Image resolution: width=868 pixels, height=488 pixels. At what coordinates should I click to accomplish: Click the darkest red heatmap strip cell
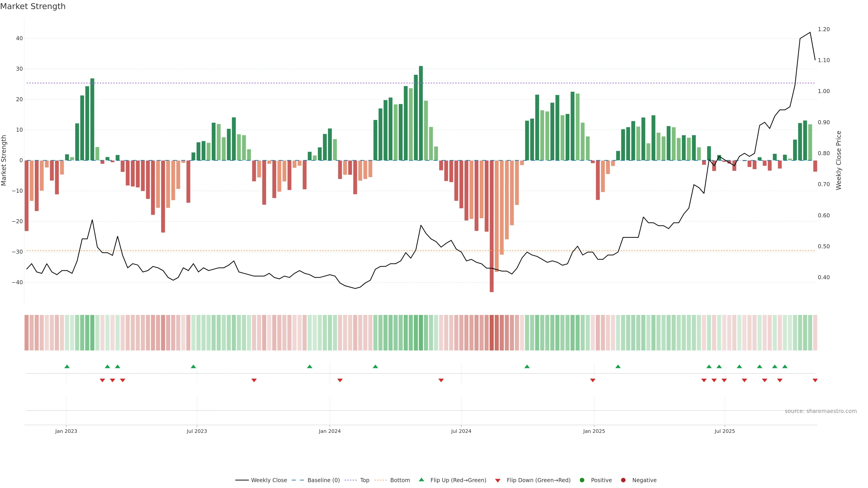492,333
